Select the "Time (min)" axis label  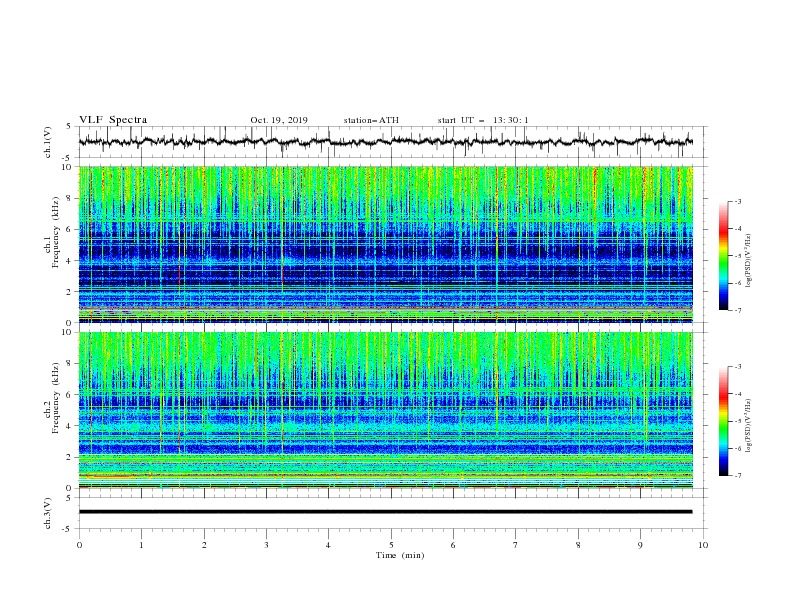pyautogui.click(x=400, y=555)
